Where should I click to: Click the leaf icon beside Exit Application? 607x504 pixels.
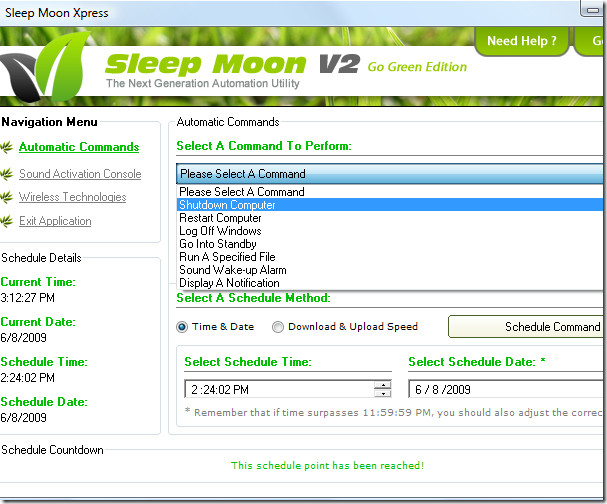point(6,221)
